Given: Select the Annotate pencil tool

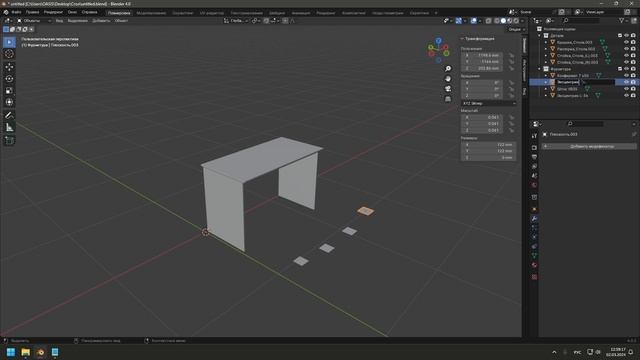Looking at the screenshot, I should click(9, 116).
